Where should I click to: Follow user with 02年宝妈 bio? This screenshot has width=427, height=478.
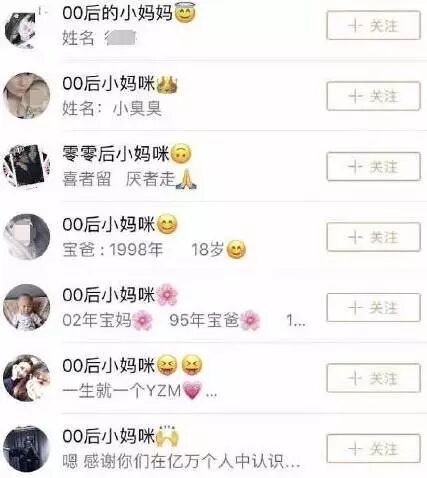click(x=373, y=308)
